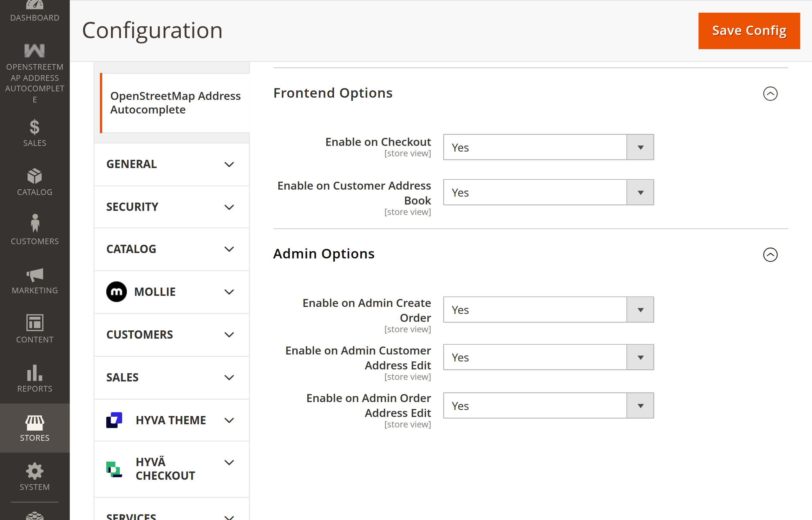Click the Mollie logo icon
The height and width of the screenshot is (520, 812).
(116, 292)
